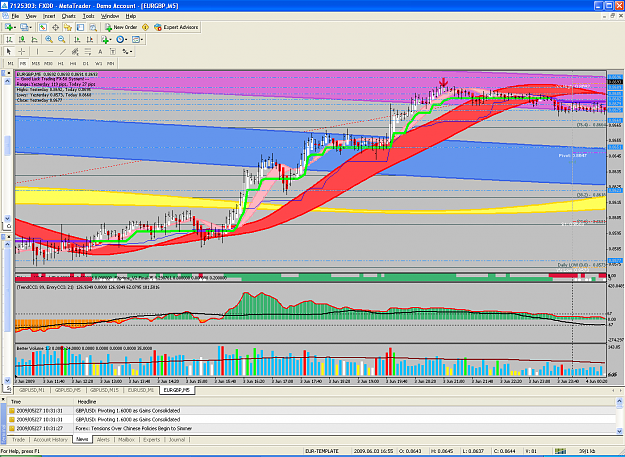
Task: Expand the Profiles dropdown arrow
Action: point(30,27)
